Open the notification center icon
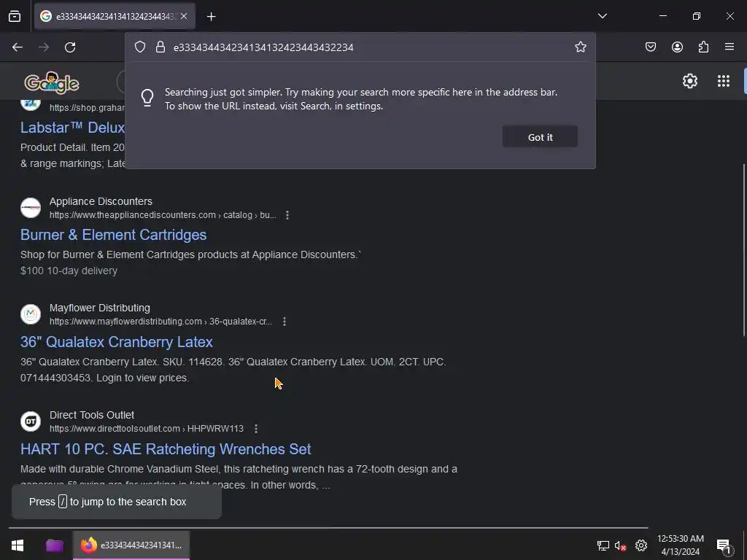Screen dimensions: 747x560 (724, 546)
